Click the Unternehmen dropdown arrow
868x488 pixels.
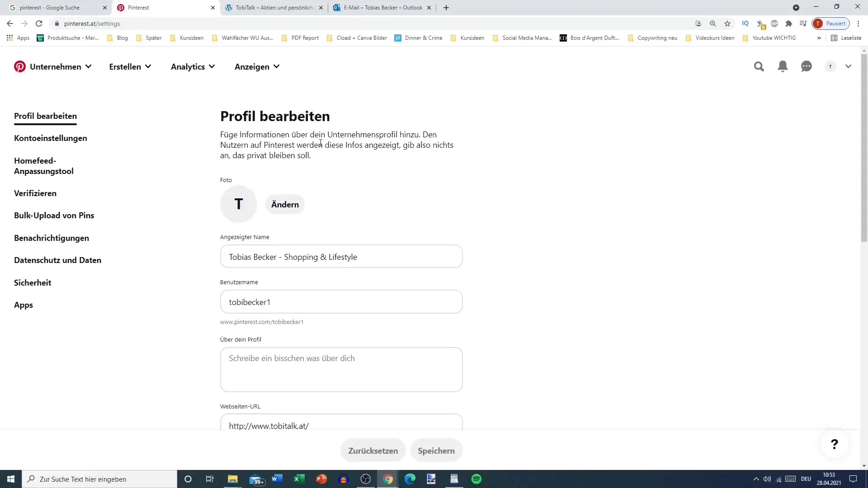tap(88, 66)
